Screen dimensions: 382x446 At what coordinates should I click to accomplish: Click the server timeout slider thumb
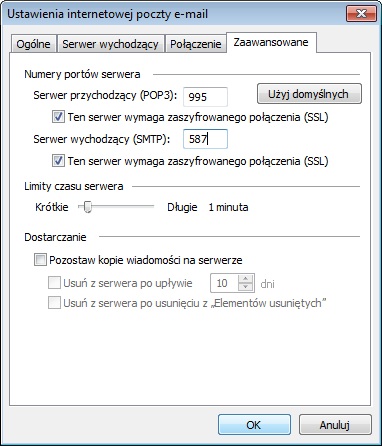click(x=87, y=207)
